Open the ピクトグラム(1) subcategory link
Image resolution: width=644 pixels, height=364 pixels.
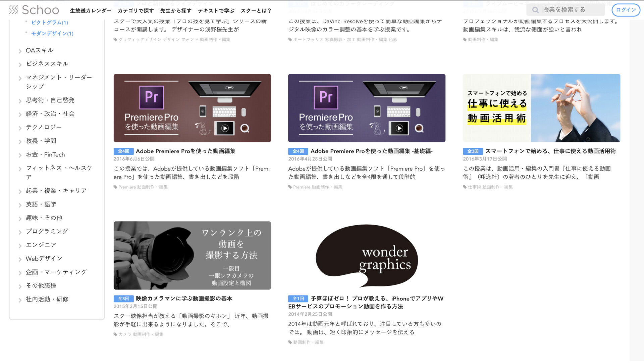coord(50,22)
